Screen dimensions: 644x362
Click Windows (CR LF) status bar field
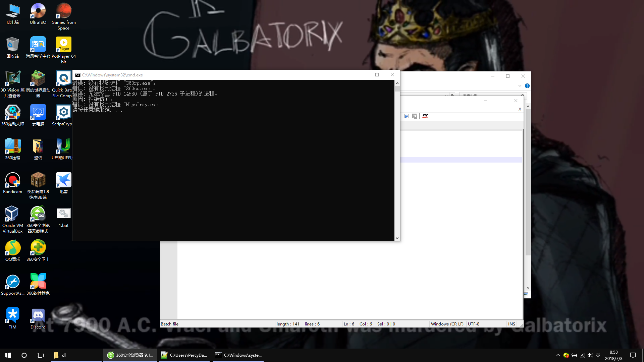(x=447, y=324)
